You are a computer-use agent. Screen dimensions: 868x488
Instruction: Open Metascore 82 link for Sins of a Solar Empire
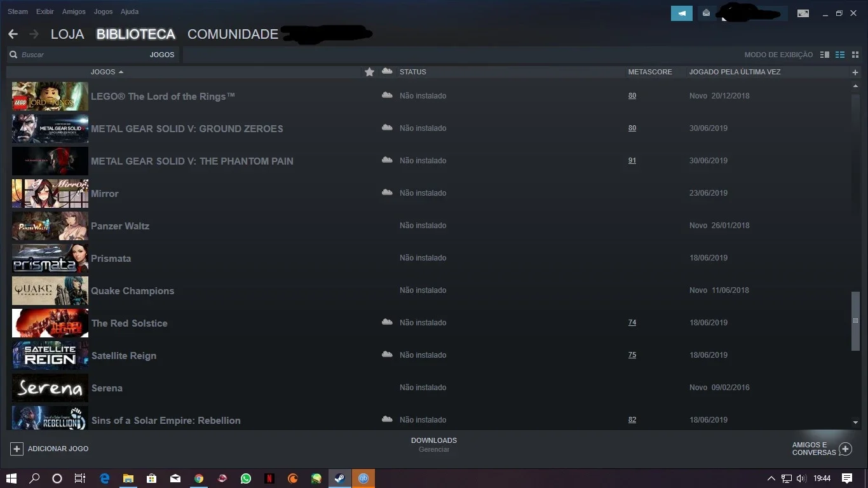tap(632, 420)
